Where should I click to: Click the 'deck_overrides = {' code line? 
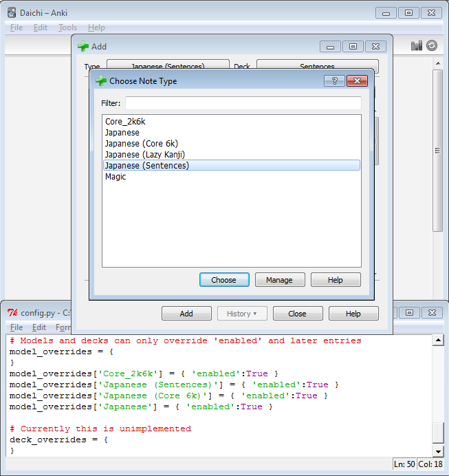59,440
